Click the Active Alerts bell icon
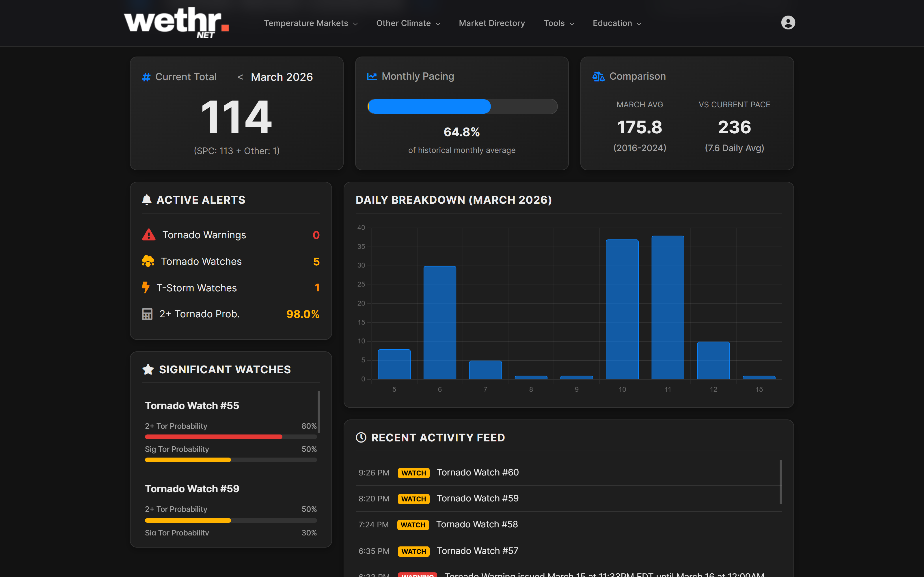The width and height of the screenshot is (924, 577). [147, 199]
